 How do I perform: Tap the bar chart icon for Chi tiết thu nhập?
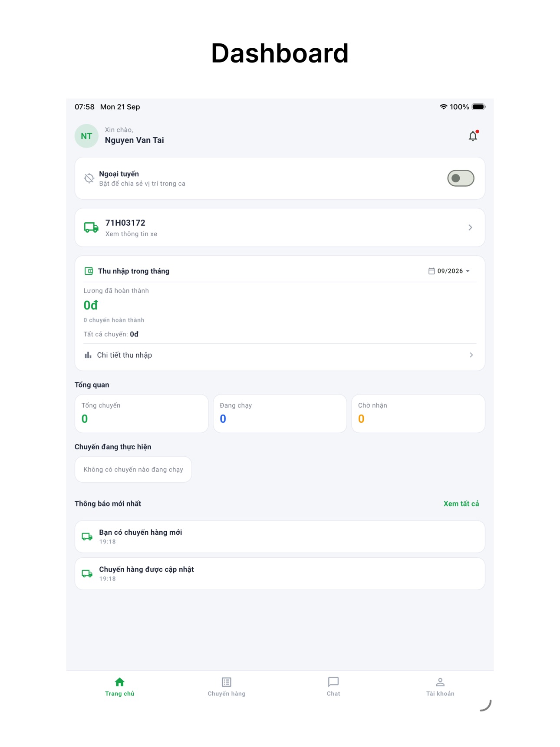point(88,355)
